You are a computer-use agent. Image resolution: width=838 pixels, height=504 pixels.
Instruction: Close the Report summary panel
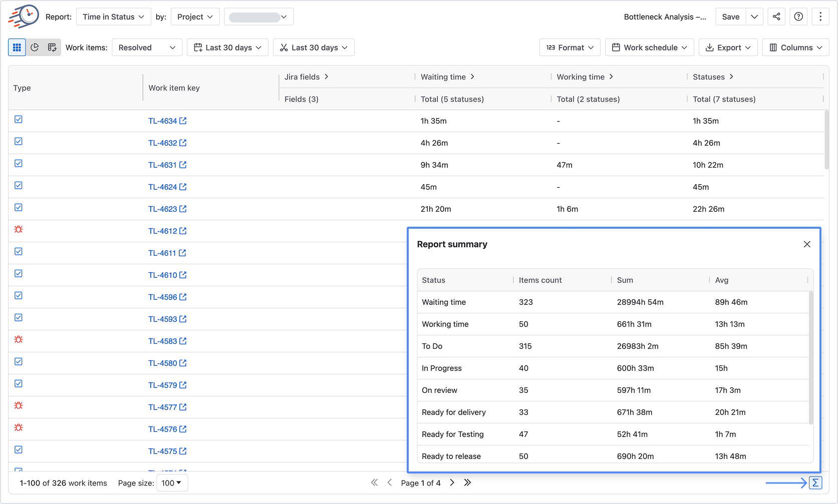click(x=807, y=244)
